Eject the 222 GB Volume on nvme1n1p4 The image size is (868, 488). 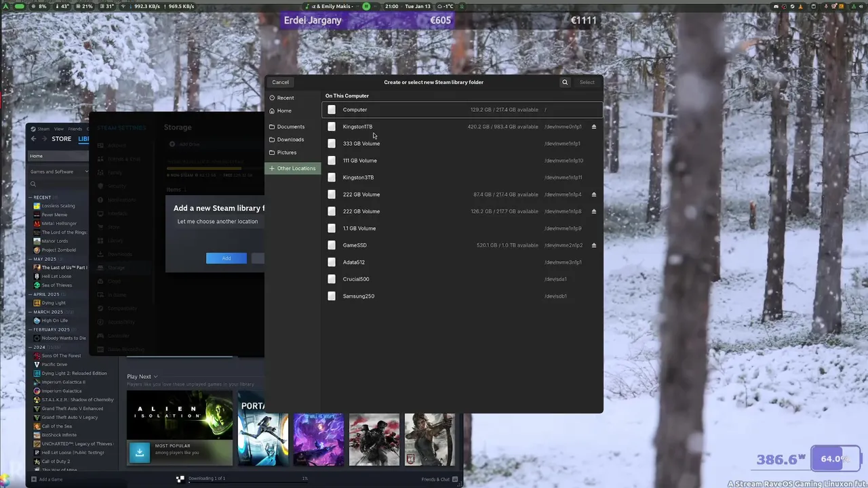click(x=594, y=195)
